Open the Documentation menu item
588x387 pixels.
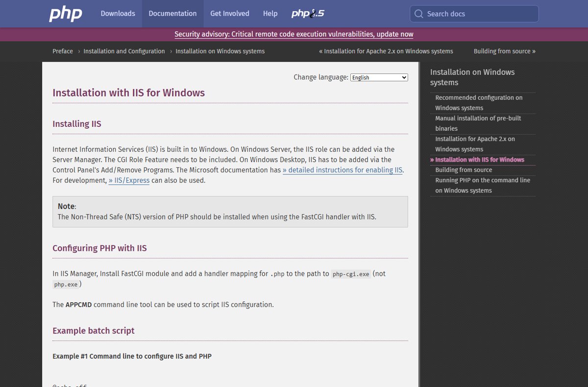(x=172, y=14)
